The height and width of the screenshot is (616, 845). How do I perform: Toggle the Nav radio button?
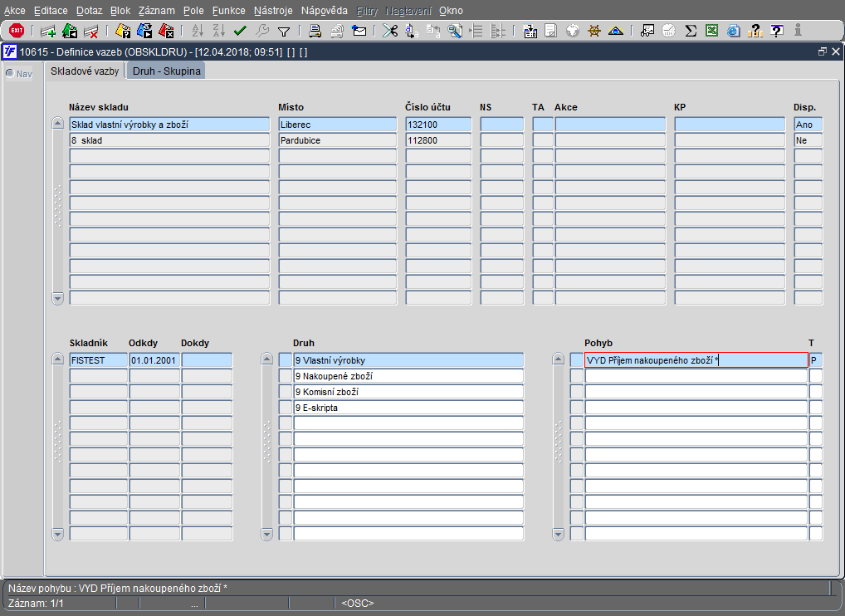[10, 73]
